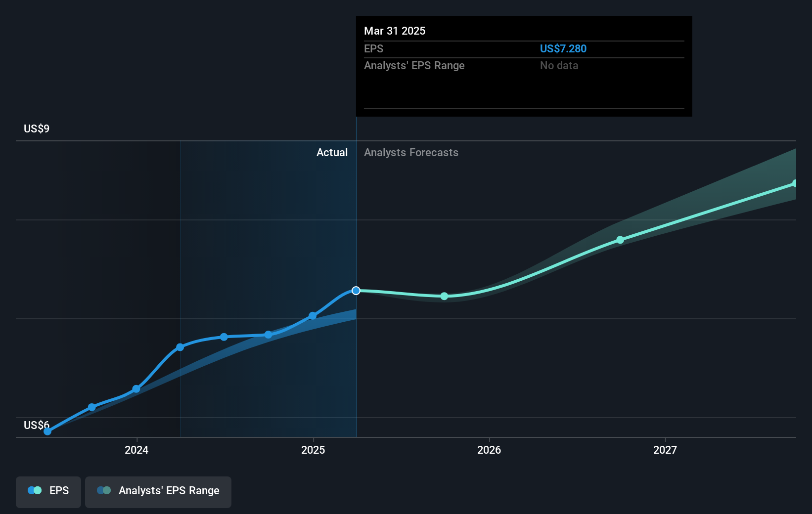
Task: Click the US$9 y-axis label
Action: [x=37, y=128]
